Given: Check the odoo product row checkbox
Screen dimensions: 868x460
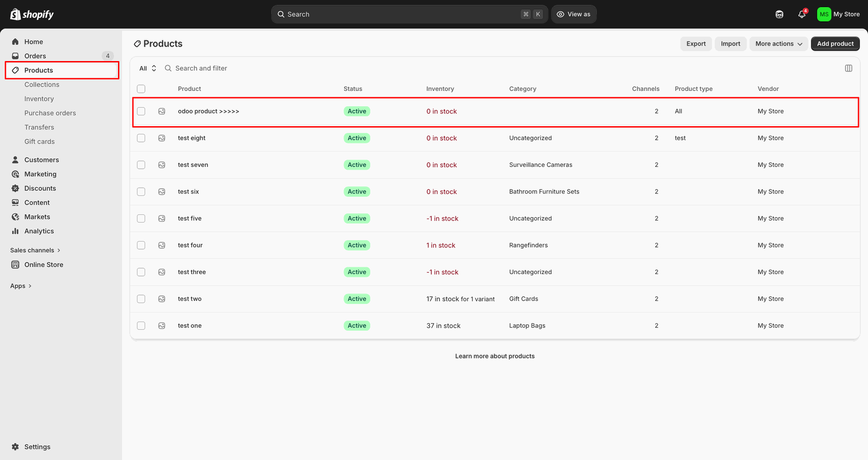Looking at the screenshot, I should [141, 111].
